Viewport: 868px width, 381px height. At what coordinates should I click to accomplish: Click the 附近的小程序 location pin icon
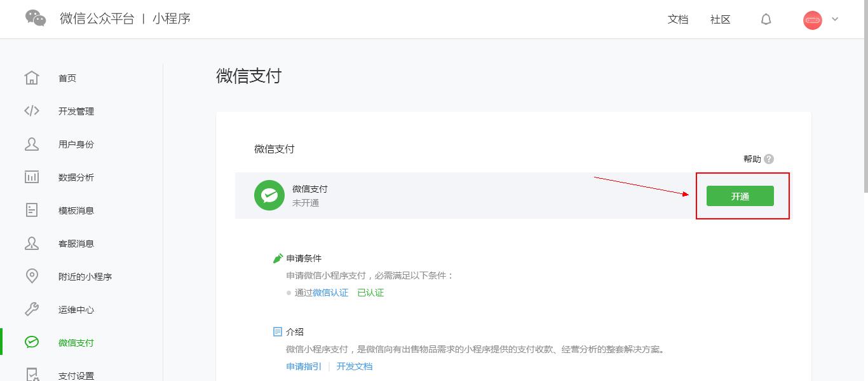point(32,276)
